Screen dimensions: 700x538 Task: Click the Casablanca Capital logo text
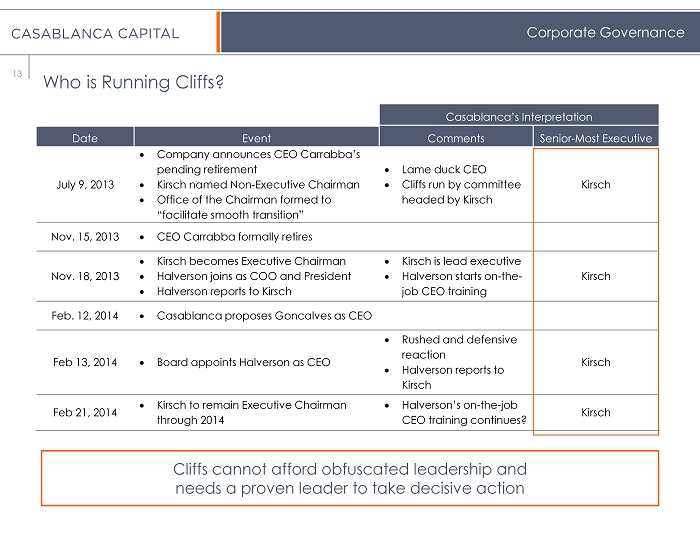tap(96, 33)
